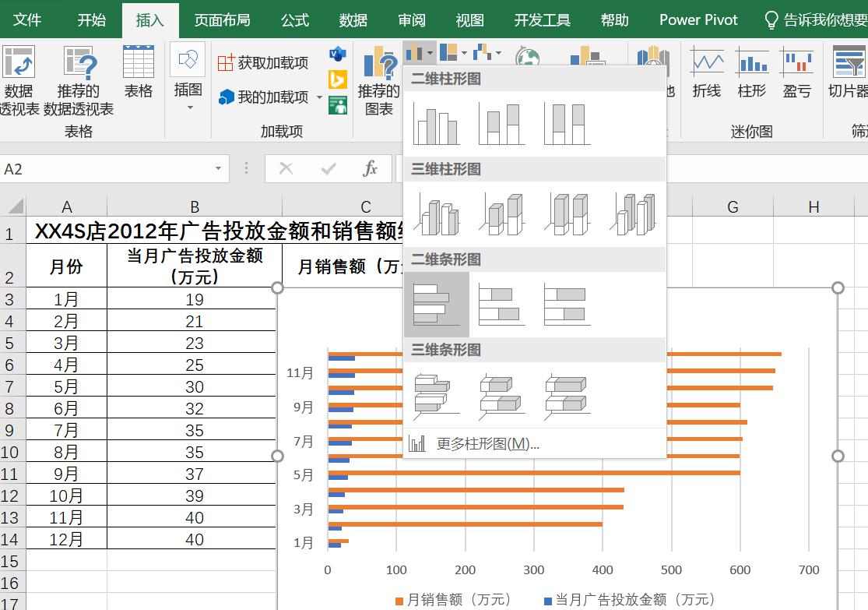Switch to the 帮助 tab
Image resolution: width=868 pixels, height=610 pixels.
[614, 20]
